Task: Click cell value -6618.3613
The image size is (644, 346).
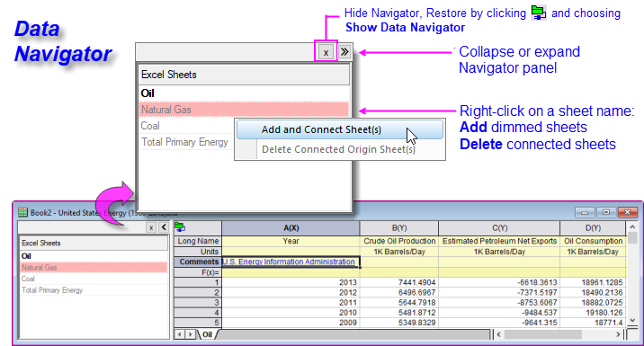Action: [499, 282]
